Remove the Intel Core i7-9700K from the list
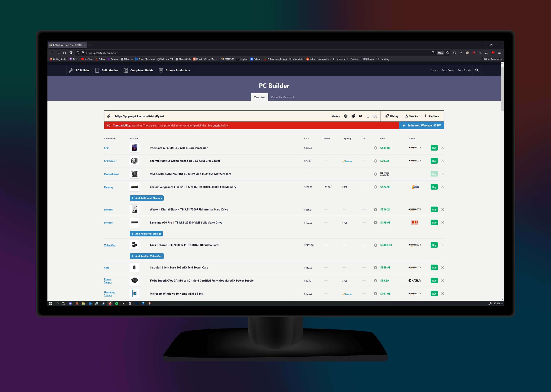 pyautogui.click(x=443, y=148)
